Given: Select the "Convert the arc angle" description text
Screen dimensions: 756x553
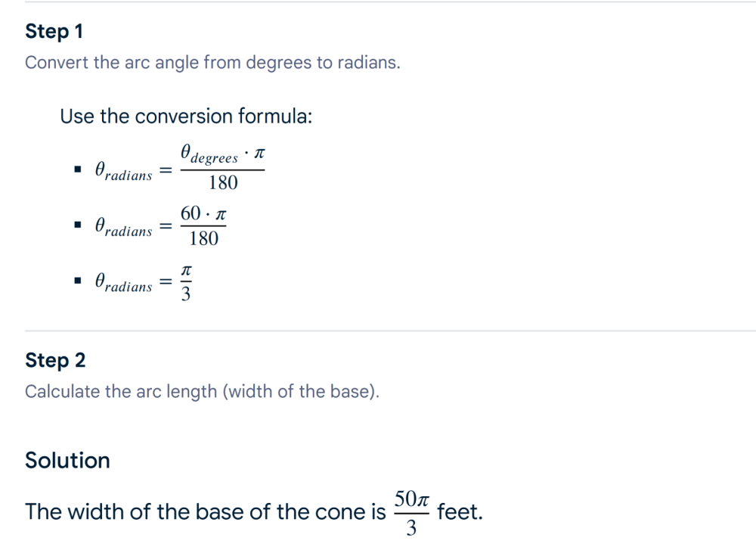Looking at the screenshot, I should pyautogui.click(x=212, y=63).
